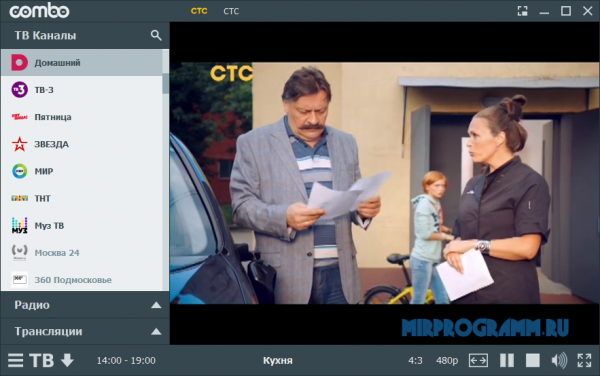Click the download arrow icon
This screenshot has width=600, height=376.
(67, 360)
